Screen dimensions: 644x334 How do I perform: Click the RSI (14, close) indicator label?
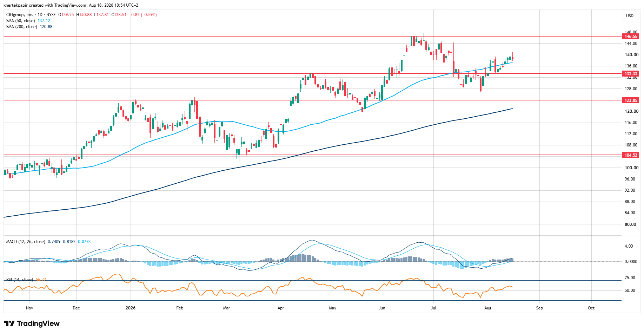(20, 280)
